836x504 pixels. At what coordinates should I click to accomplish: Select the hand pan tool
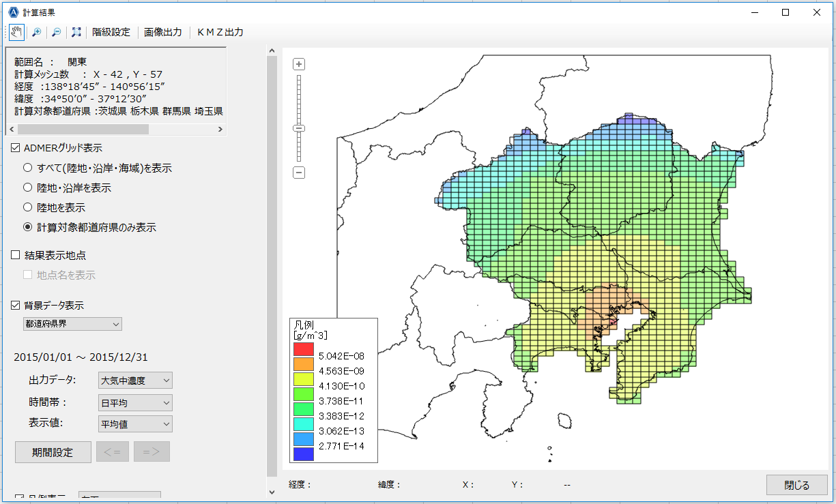17,32
